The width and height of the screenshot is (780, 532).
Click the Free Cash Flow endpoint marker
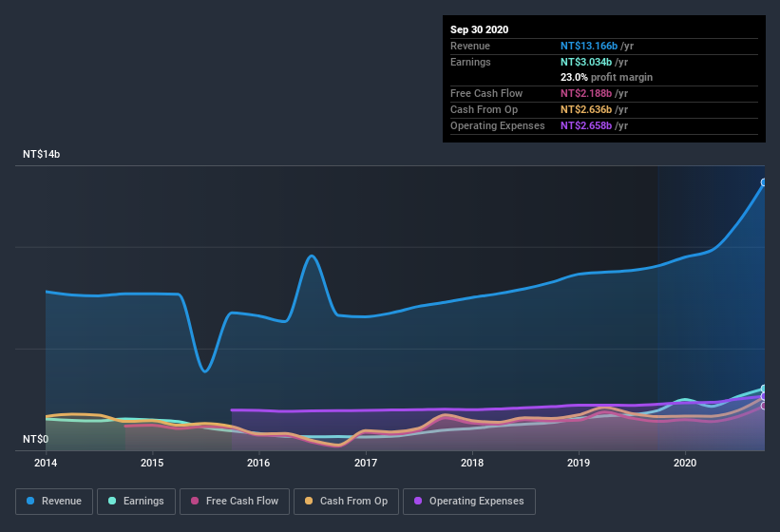click(x=764, y=406)
